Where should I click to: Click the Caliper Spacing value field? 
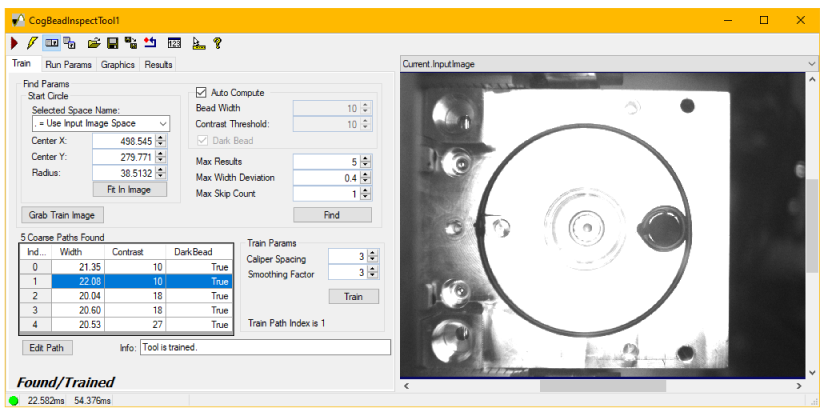(x=348, y=256)
